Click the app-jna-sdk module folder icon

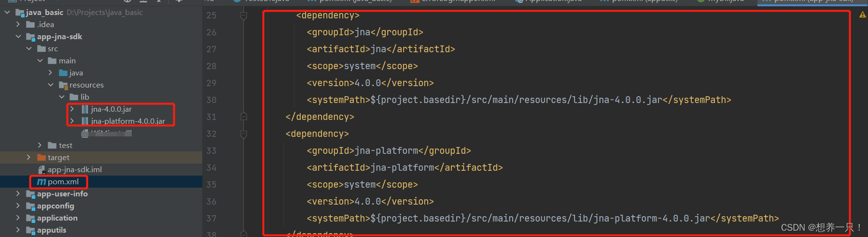coord(31,37)
